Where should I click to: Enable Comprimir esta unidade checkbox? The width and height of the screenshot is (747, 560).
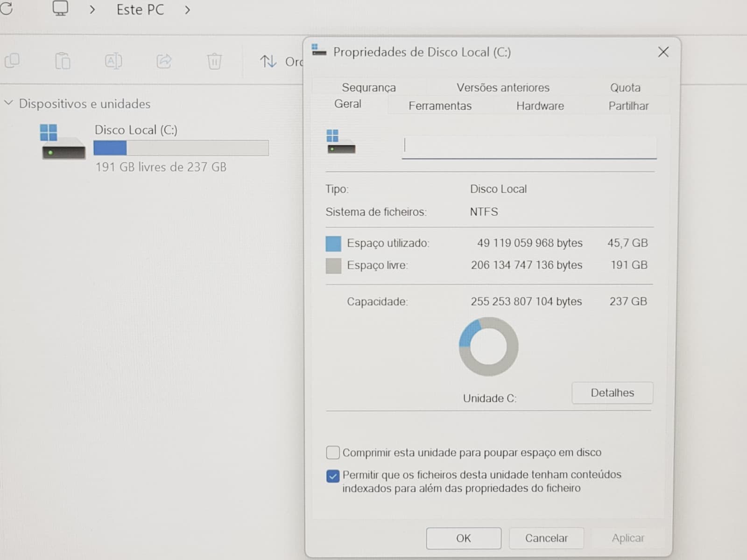pos(332,452)
